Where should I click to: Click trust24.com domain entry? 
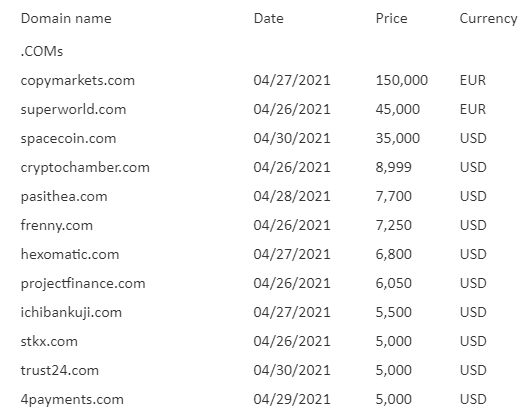point(60,370)
